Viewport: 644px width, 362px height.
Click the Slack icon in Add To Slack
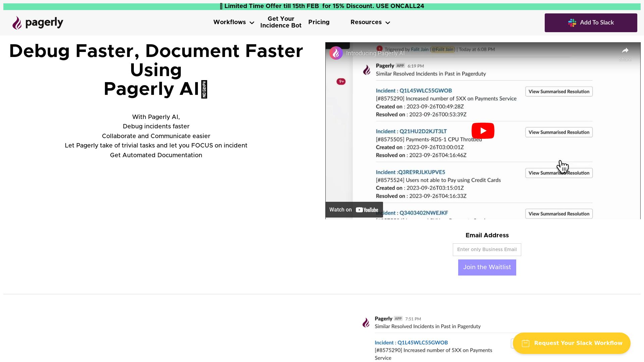point(572,23)
